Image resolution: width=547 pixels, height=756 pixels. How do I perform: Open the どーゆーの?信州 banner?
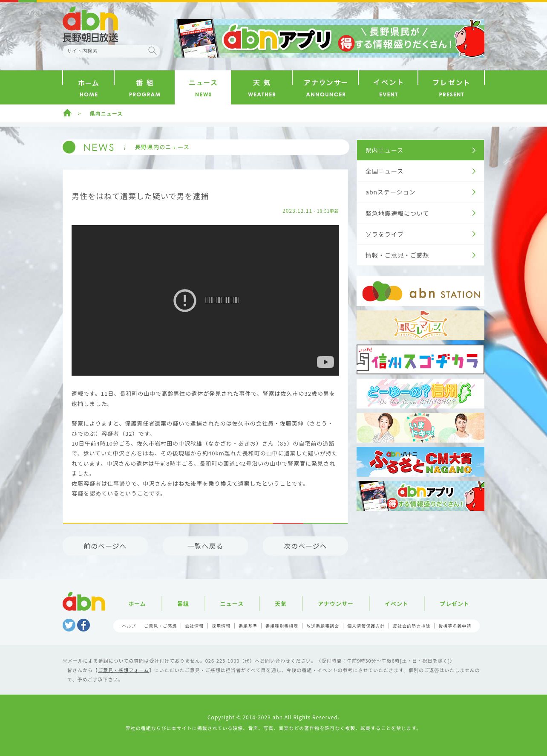click(x=420, y=394)
